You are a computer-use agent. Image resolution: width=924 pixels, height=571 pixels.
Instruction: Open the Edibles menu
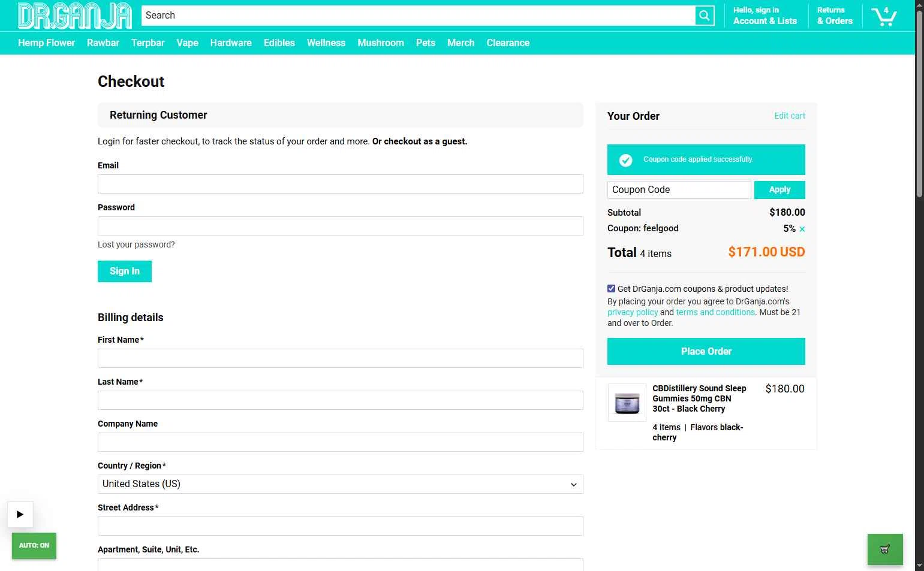279,43
